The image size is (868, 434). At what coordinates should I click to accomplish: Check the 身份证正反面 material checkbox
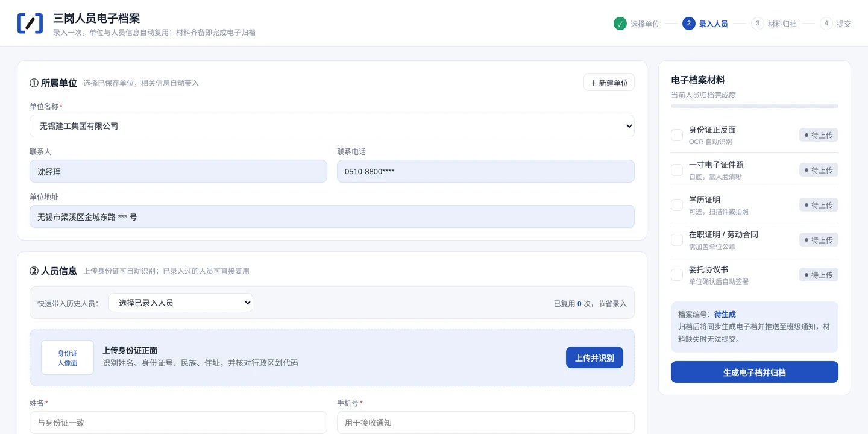pos(677,135)
